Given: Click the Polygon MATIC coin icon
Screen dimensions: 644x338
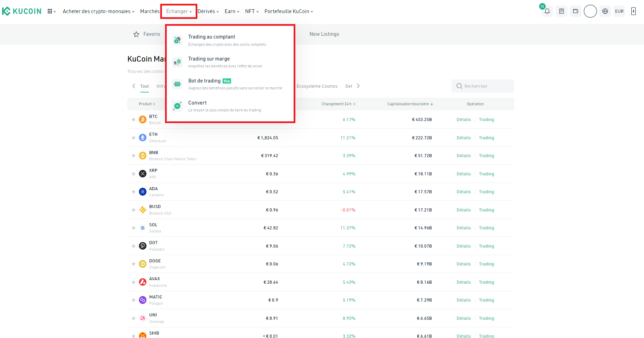Looking at the screenshot, I should pyautogui.click(x=143, y=300).
